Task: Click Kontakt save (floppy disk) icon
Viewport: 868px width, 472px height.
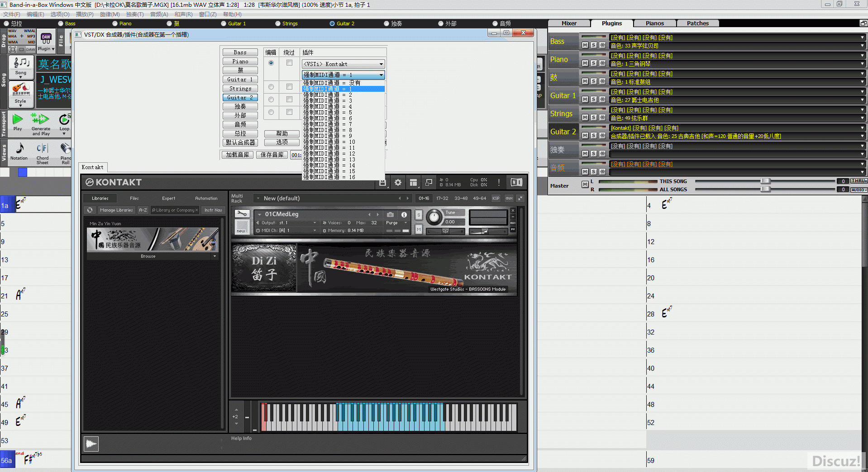Action: pos(382,183)
